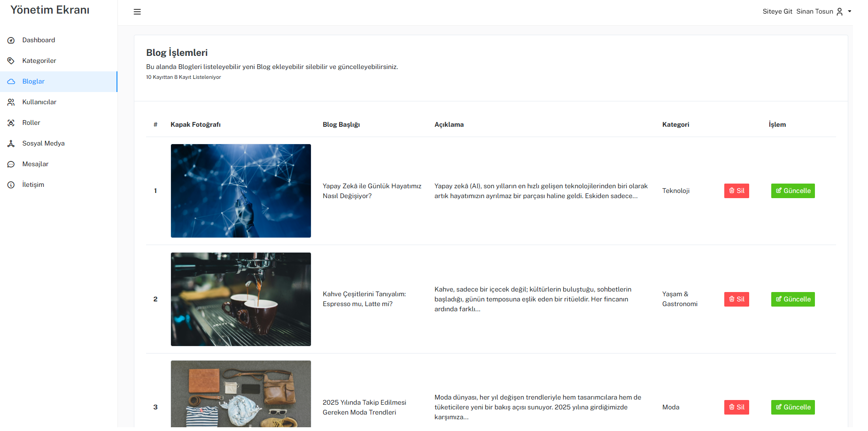
Task: Delete the Yapay Zekâ blog with Sil
Action: click(x=736, y=191)
